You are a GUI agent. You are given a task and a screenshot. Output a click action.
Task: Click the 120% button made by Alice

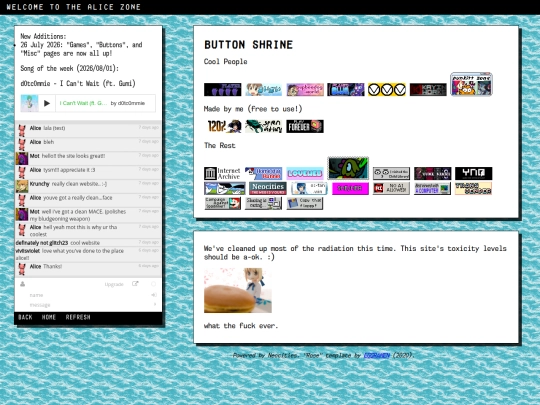point(224,126)
